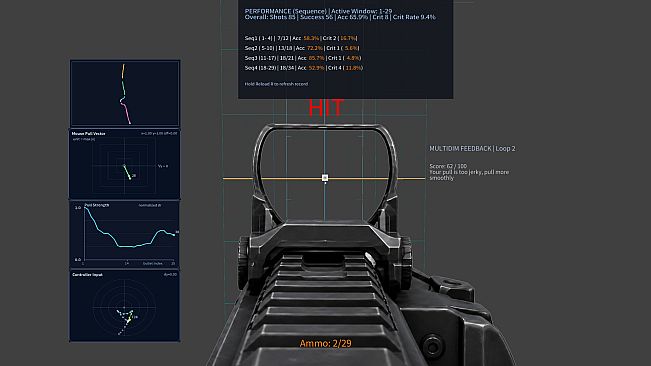Viewport: 651px width, 366px height.
Task: Click the red HIT indicator text
Action: [326, 108]
